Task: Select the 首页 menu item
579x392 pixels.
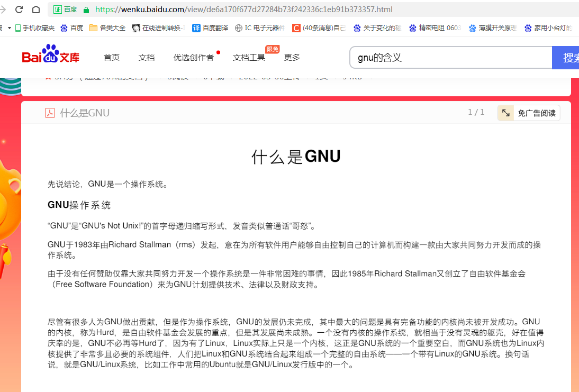Action: pos(112,57)
